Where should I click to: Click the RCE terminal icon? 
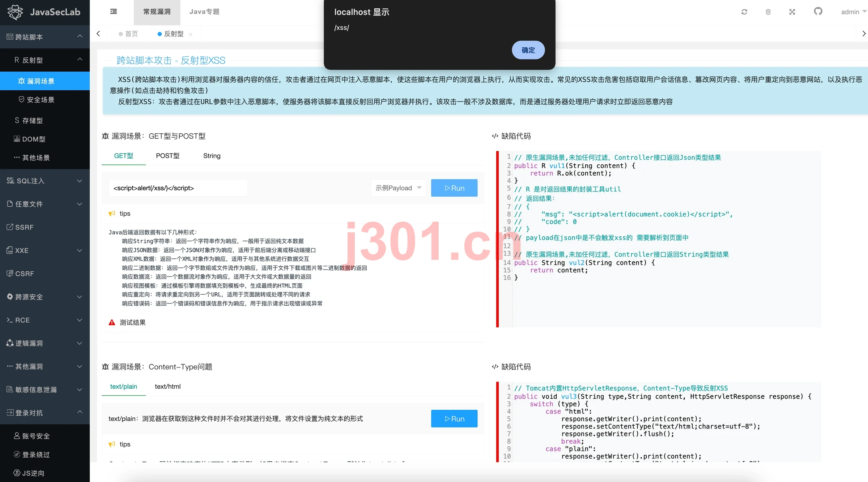pyautogui.click(x=10, y=320)
